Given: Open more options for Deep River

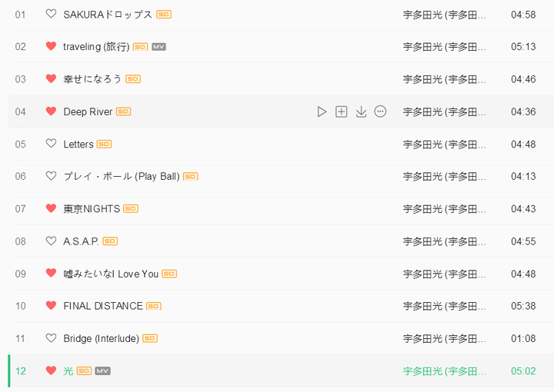Looking at the screenshot, I should pos(380,111).
